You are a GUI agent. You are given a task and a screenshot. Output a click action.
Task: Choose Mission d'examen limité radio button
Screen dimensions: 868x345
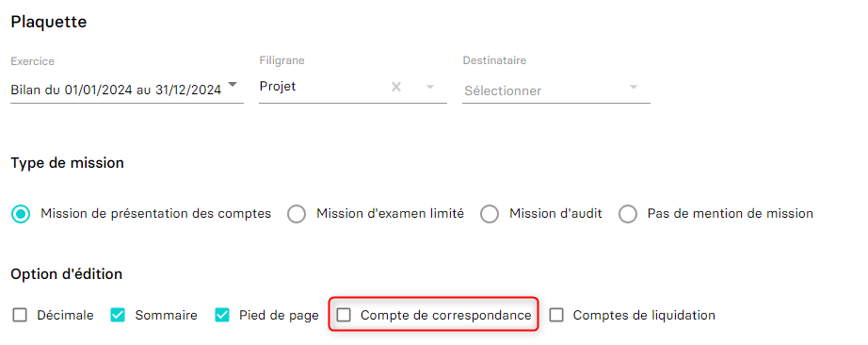click(297, 214)
